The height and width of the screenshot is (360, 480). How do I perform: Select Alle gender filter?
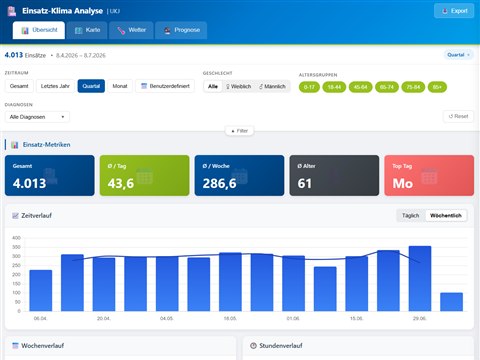(x=213, y=86)
